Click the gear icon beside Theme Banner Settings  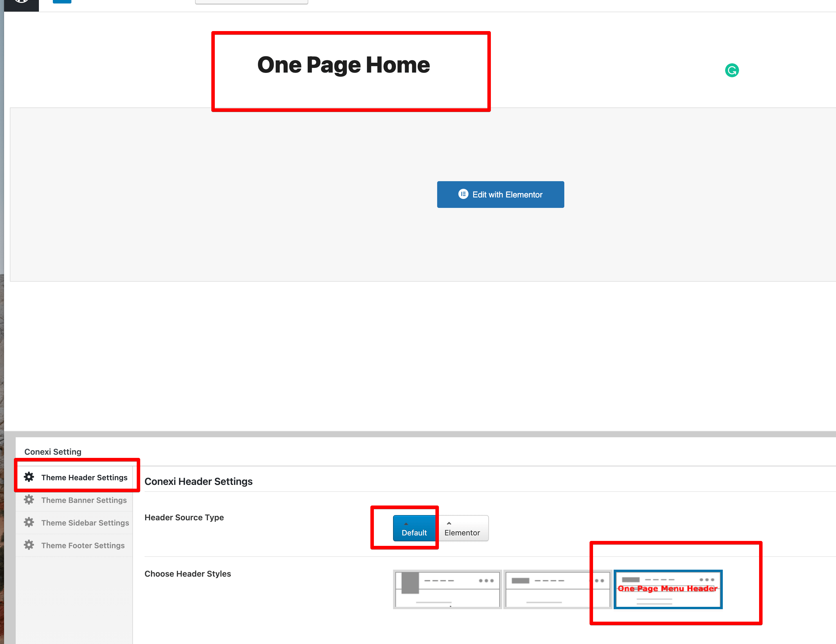(29, 500)
